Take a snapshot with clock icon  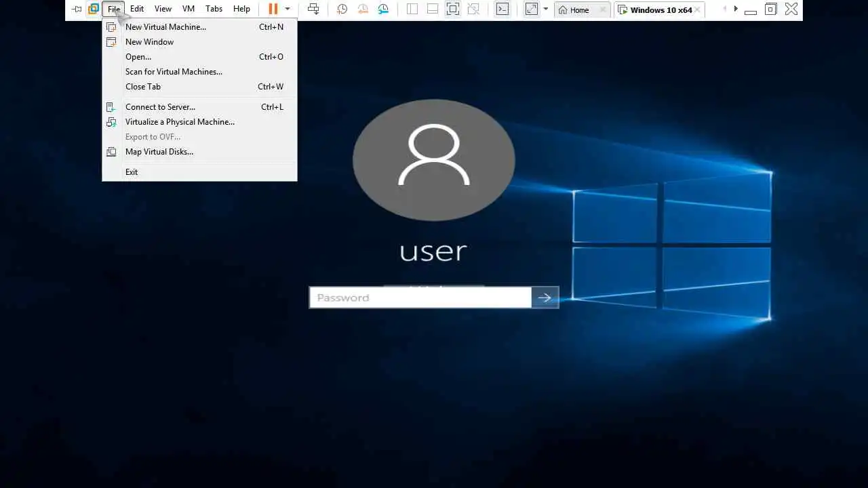(x=342, y=9)
